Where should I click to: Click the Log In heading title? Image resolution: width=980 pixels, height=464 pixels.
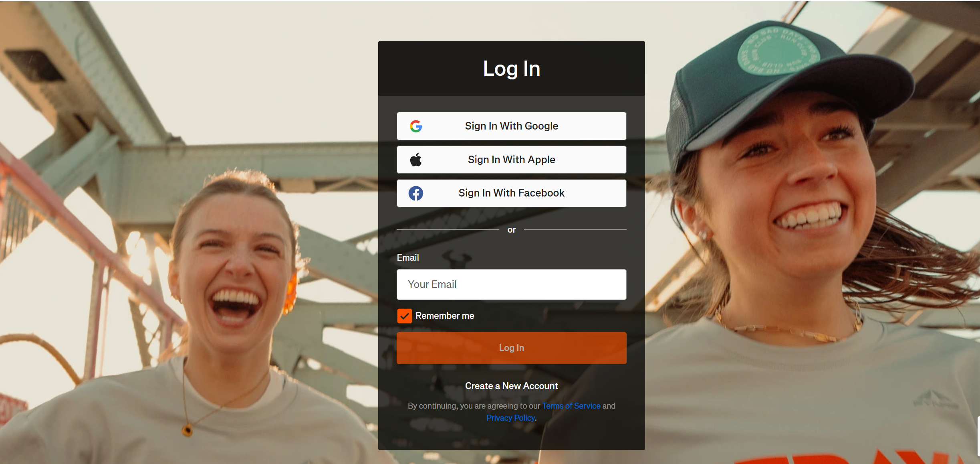coord(511,69)
